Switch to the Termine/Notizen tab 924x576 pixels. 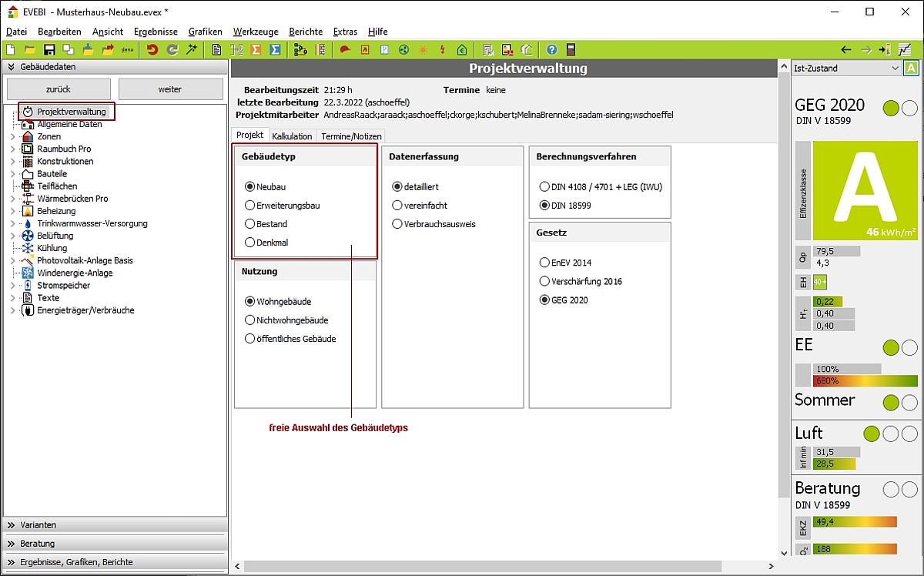(x=350, y=136)
